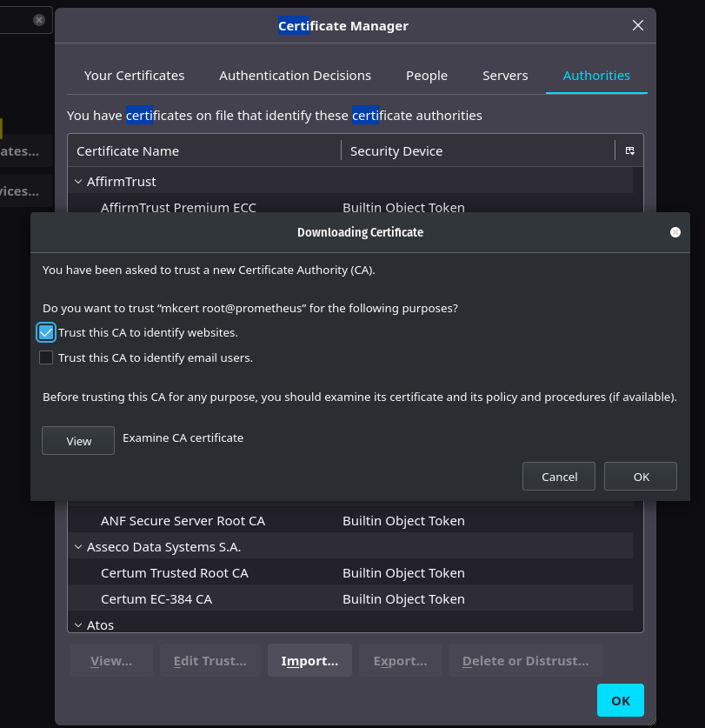The image size is (705, 728).
Task: Go to the People tab
Action: tap(427, 75)
